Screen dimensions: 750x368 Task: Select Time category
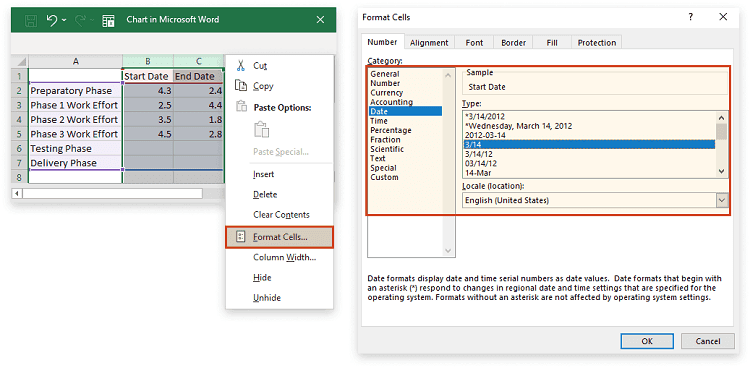point(379,121)
